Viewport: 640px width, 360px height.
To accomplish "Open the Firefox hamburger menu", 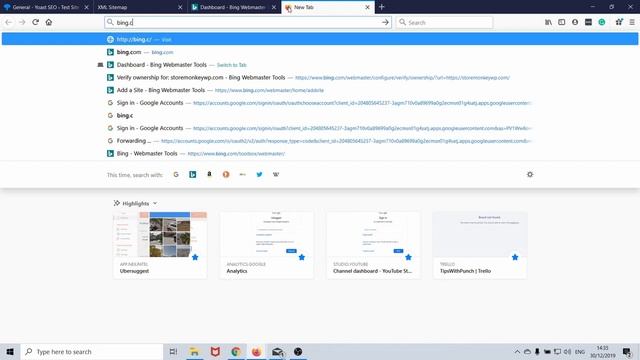I will click(x=632, y=22).
